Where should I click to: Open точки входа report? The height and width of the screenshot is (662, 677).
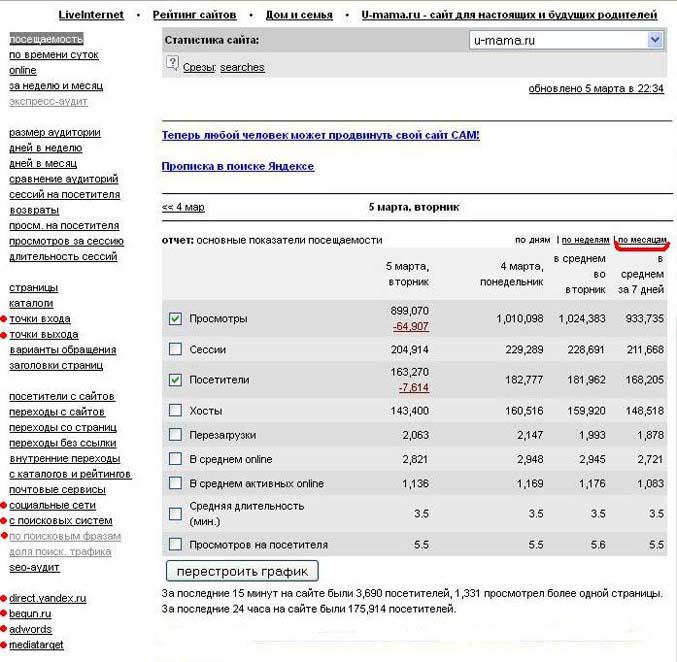[40, 319]
